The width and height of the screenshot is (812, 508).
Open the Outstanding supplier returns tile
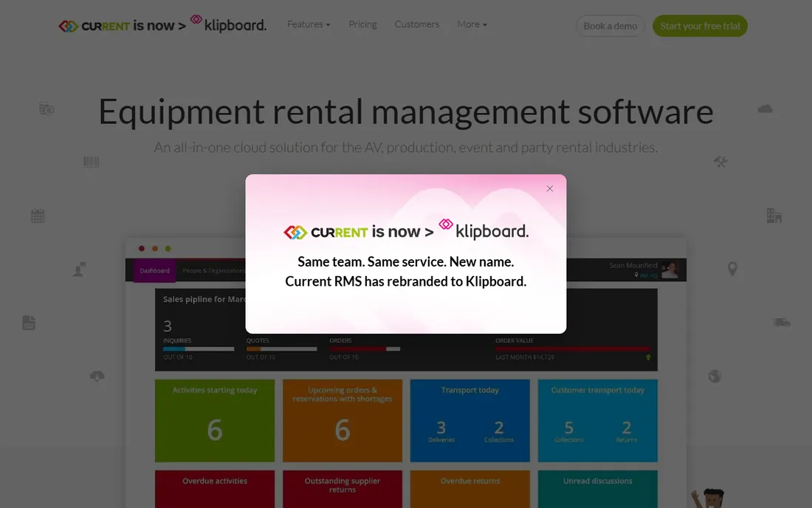pyautogui.click(x=343, y=489)
